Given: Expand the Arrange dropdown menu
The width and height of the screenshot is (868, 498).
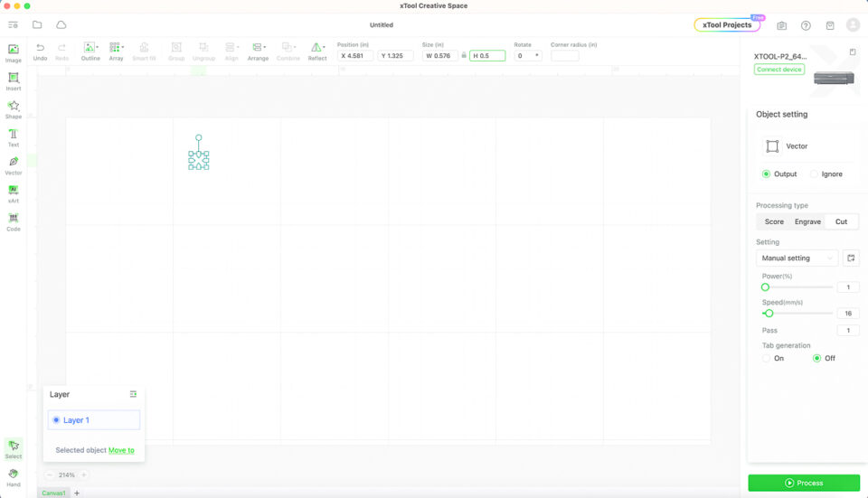Looking at the screenshot, I should pyautogui.click(x=259, y=50).
